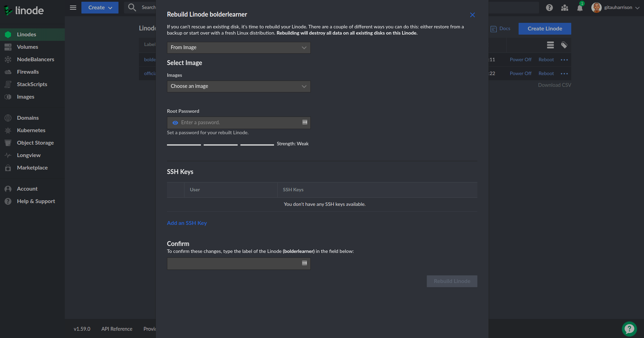Open Marketplace in sidebar
644x338 pixels.
pos(32,168)
